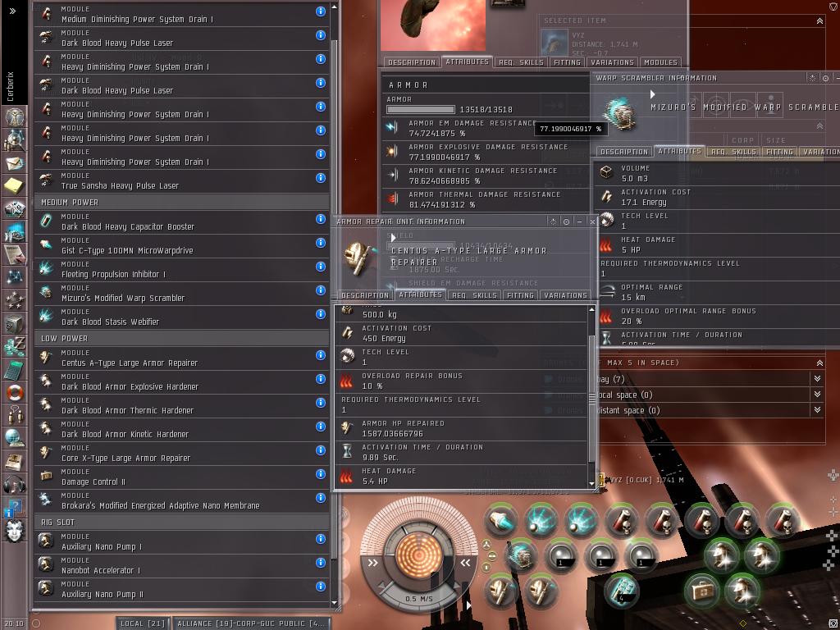
Task: Show info for Auxiliary Nano Pump II rig
Action: coord(321,586)
